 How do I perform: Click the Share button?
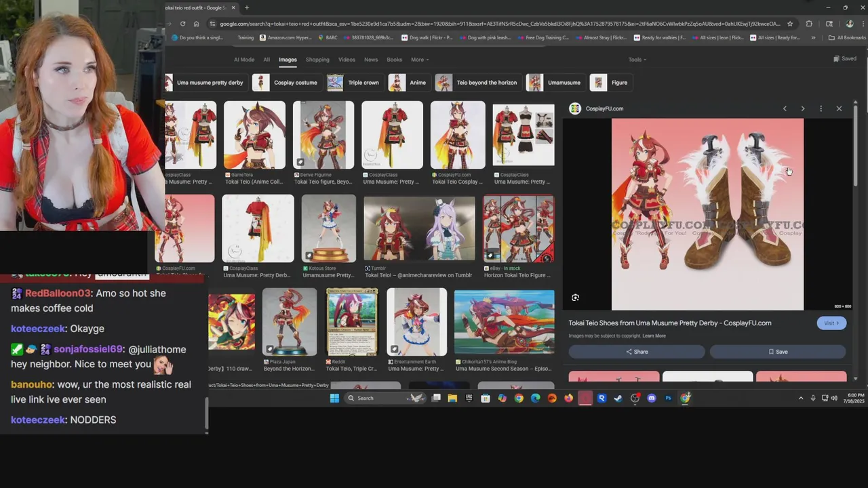pyautogui.click(x=637, y=352)
